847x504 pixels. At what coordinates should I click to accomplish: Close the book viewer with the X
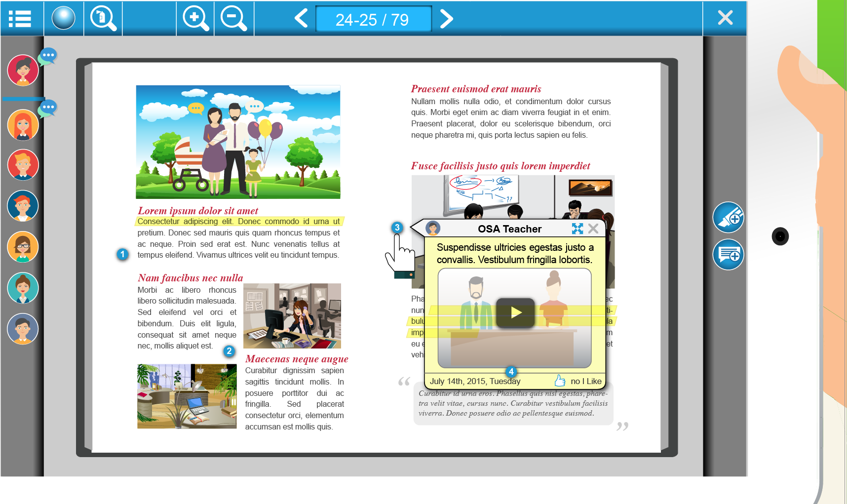[x=725, y=18]
